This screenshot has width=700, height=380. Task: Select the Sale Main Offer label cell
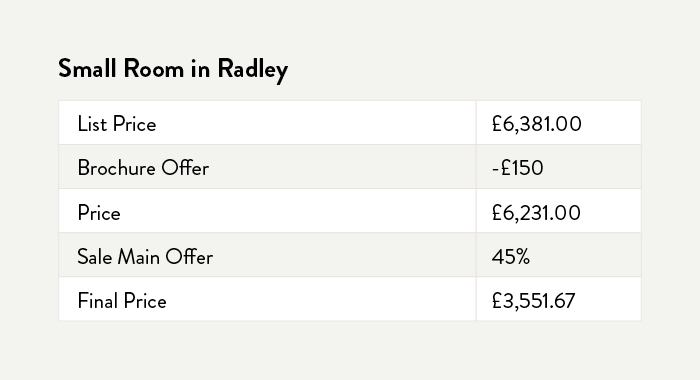pos(267,255)
